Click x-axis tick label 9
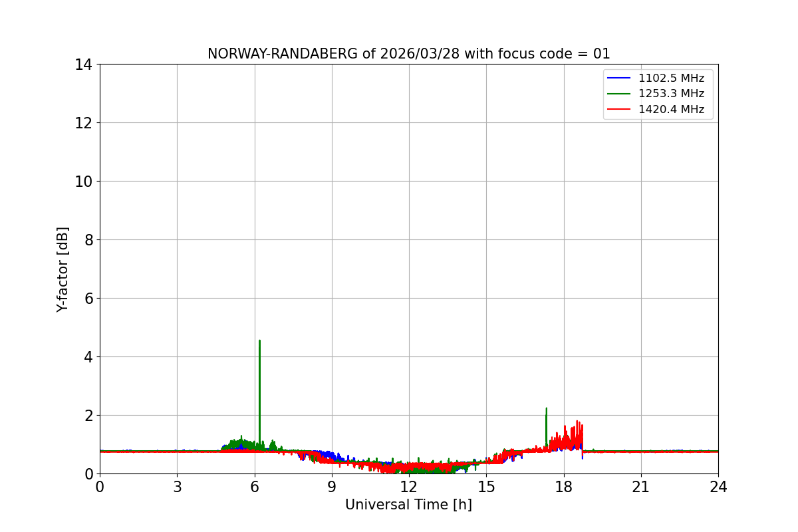Screen dimensions: 798x532 pyautogui.click(x=332, y=487)
